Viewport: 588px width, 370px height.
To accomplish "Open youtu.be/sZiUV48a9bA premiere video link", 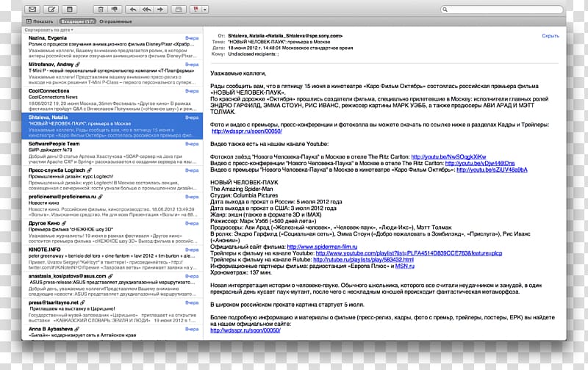I will [x=492, y=170].
